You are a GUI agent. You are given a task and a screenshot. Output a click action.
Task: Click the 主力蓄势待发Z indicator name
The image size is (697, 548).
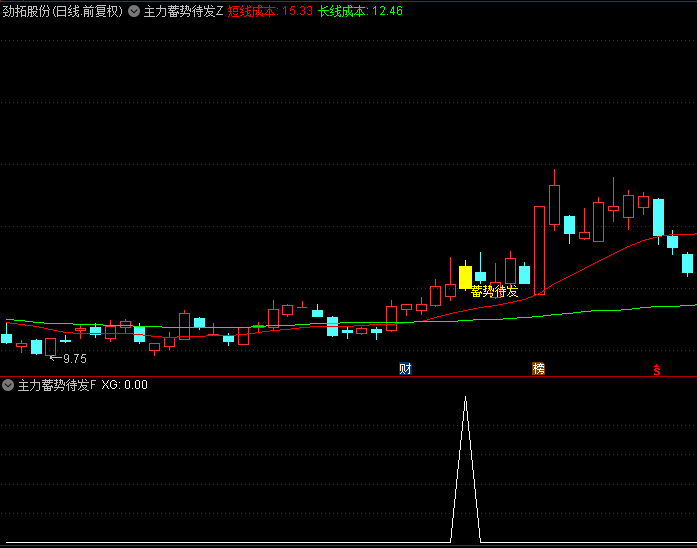click(x=183, y=11)
